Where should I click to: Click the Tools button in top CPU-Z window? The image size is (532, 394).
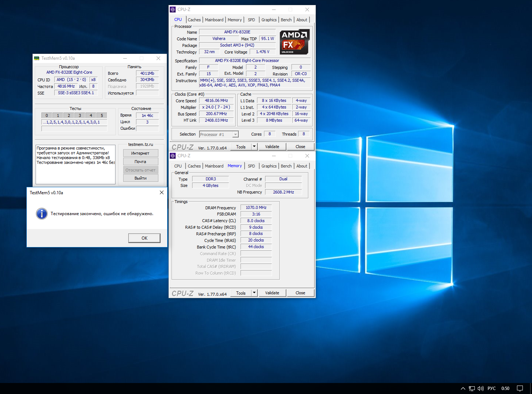(x=241, y=147)
